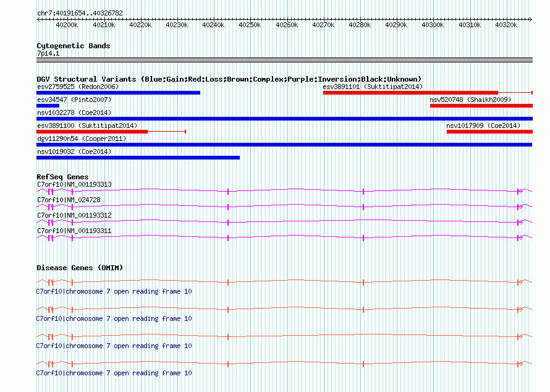The height and width of the screenshot is (392, 550).
Task: Open the third C7orf10 chromosome 7 open reading frame link
Action: point(114,346)
